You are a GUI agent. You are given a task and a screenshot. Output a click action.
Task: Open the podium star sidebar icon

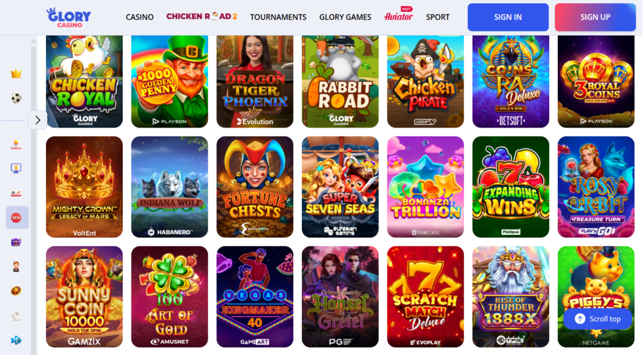16,144
